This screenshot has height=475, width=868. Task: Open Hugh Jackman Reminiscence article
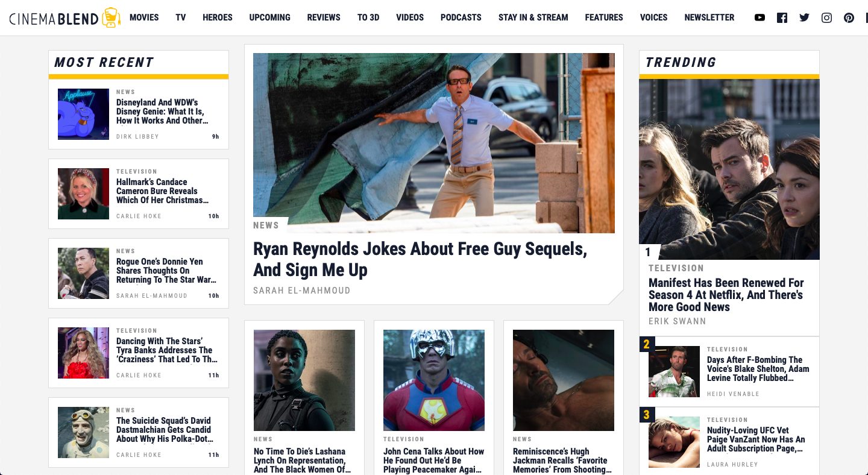(x=562, y=461)
